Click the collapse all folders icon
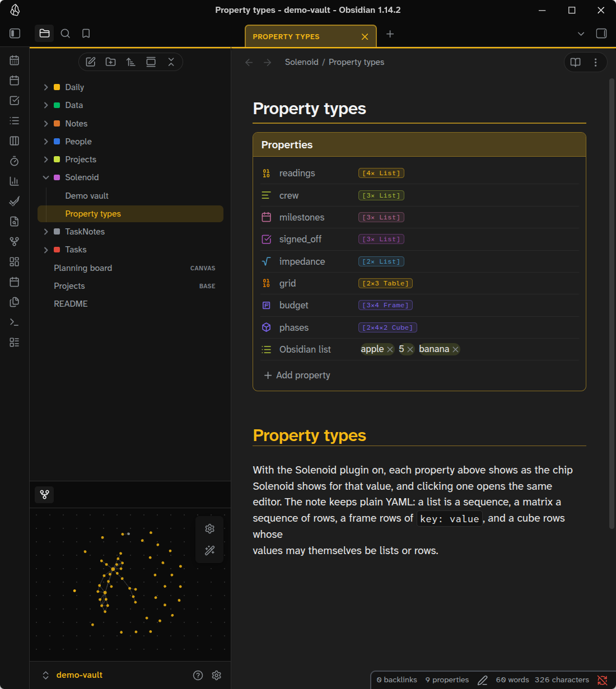The image size is (616, 689). [171, 62]
